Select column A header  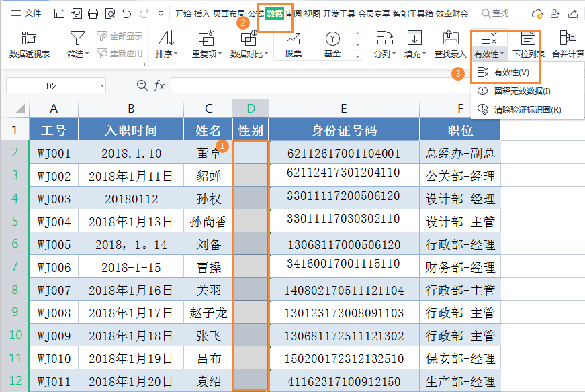[x=54, y=109]
